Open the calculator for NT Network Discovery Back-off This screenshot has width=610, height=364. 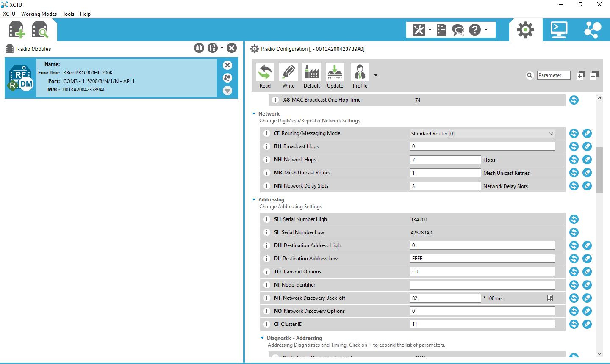click(550, 298)
